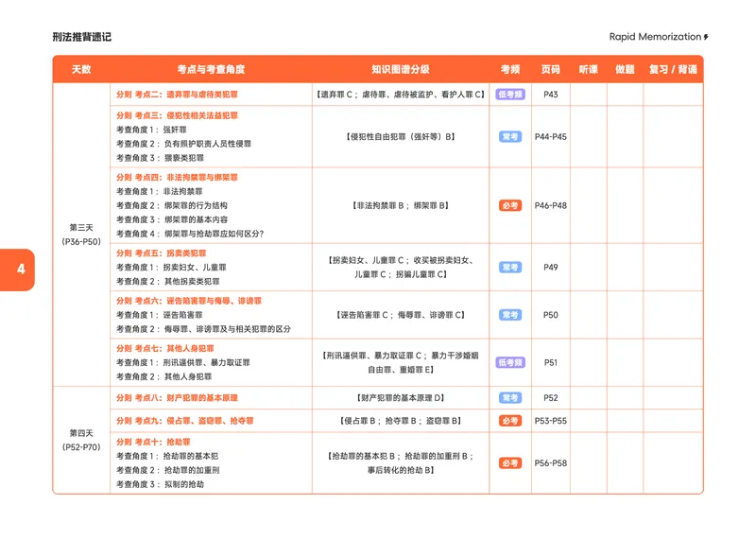Click page reference P43

click(x=551, y=95)
